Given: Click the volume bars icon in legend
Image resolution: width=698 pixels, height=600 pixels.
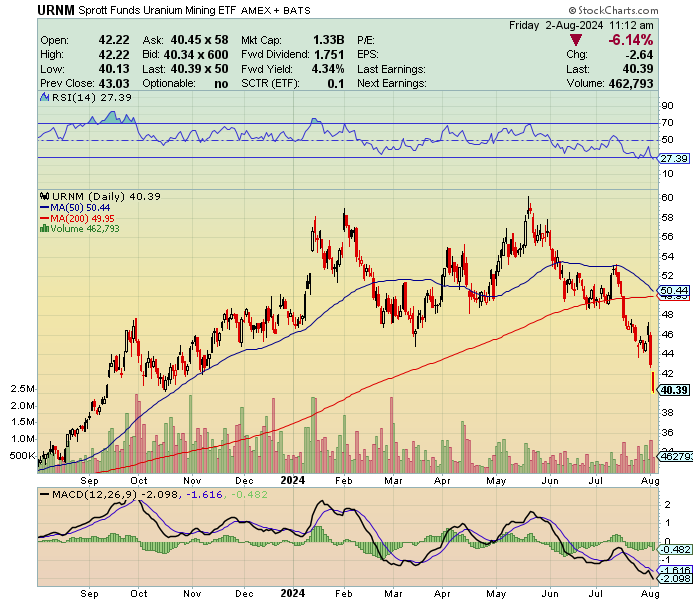Looking at the screenshot, I should coord(44,229).
